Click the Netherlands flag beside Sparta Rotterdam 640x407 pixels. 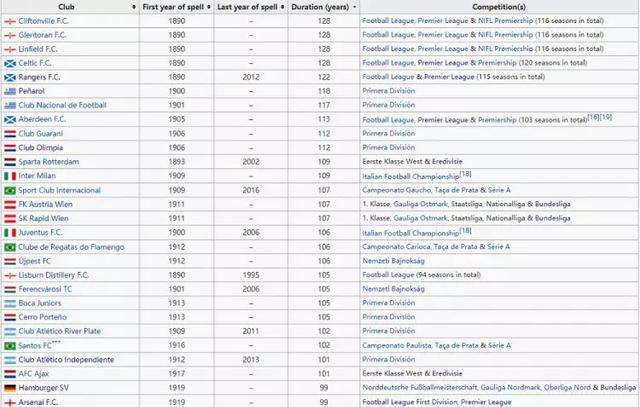[10, 162]
